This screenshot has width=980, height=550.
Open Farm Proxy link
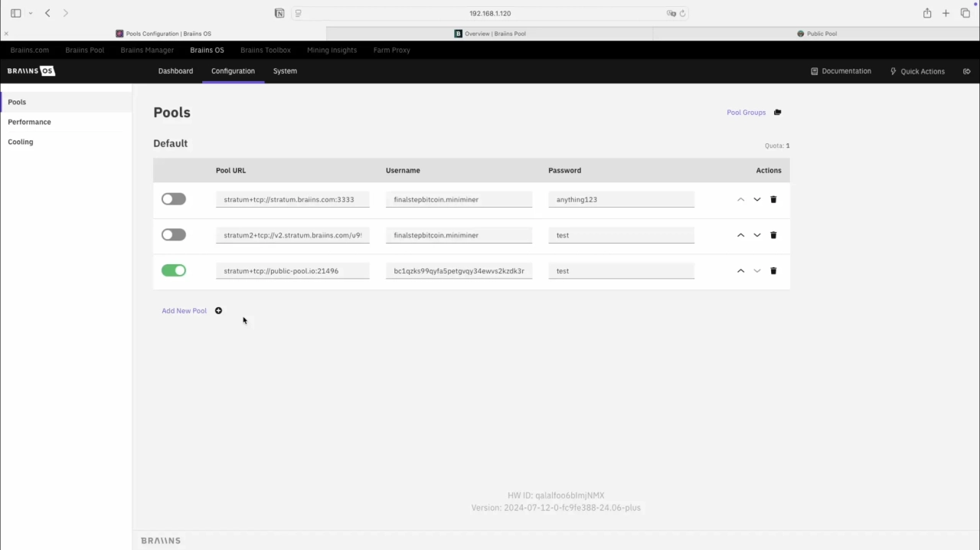click(x=392, y=50)
